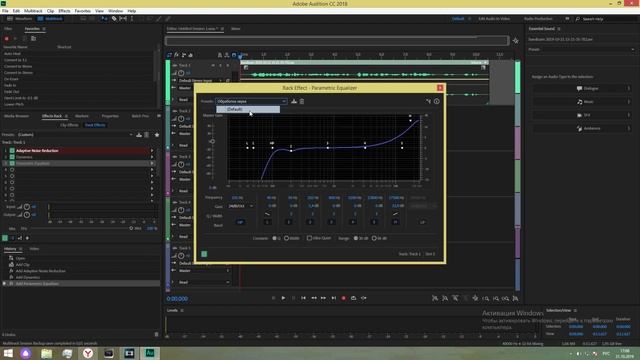
Task: Toggle loop playback in transport
Action: point(353,298)
